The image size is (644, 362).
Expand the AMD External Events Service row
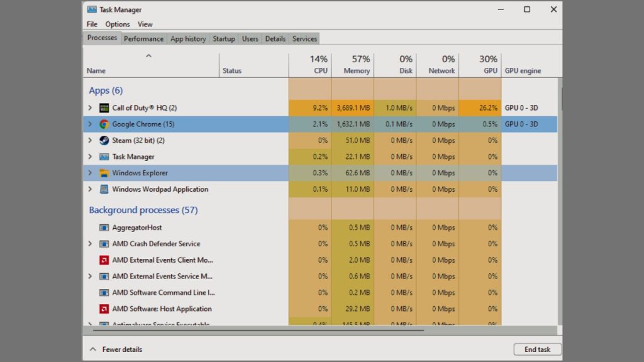click(90, 277)
